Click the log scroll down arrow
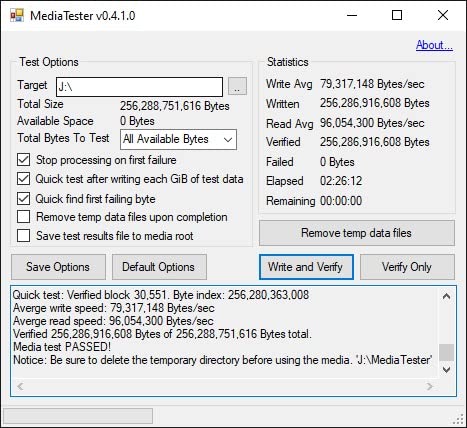This screenshot has width=467, height=428. tap(446, 370)
